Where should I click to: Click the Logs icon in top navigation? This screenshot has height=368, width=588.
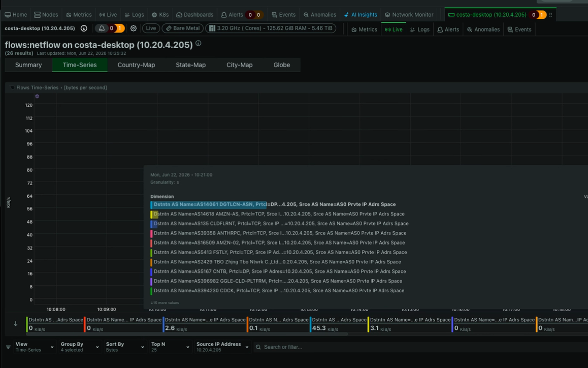pos(127,15)
